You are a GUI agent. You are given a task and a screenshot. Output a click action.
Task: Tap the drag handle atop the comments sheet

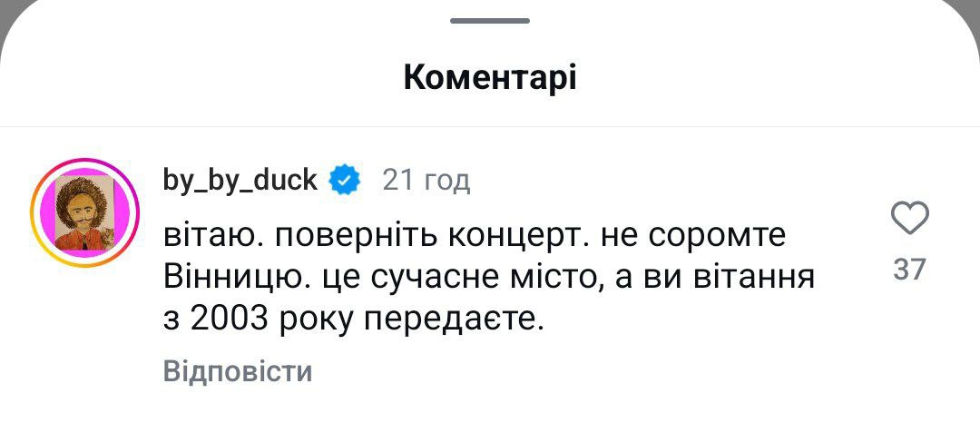(489, 20)
